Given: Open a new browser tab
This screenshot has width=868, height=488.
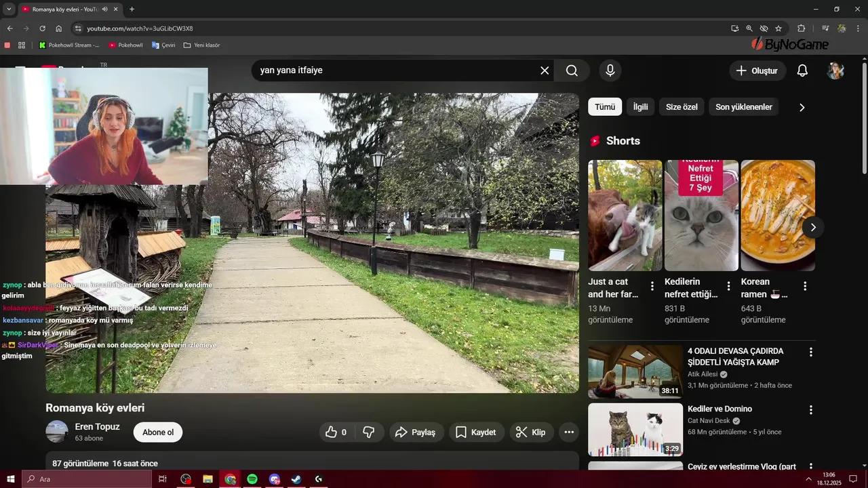Looking at the screenshot, I should pyautogui.click(x=132, y=9).
